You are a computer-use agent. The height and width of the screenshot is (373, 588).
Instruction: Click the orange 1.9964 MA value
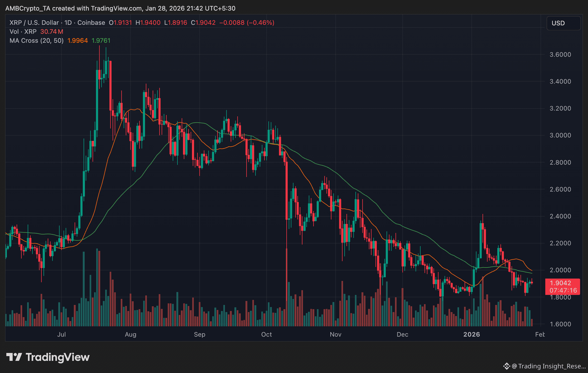pyautogui.click(x=78, y=41)
